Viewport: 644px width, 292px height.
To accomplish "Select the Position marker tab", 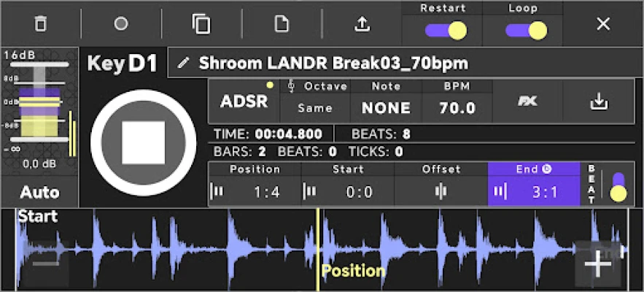I will [255, 184].
